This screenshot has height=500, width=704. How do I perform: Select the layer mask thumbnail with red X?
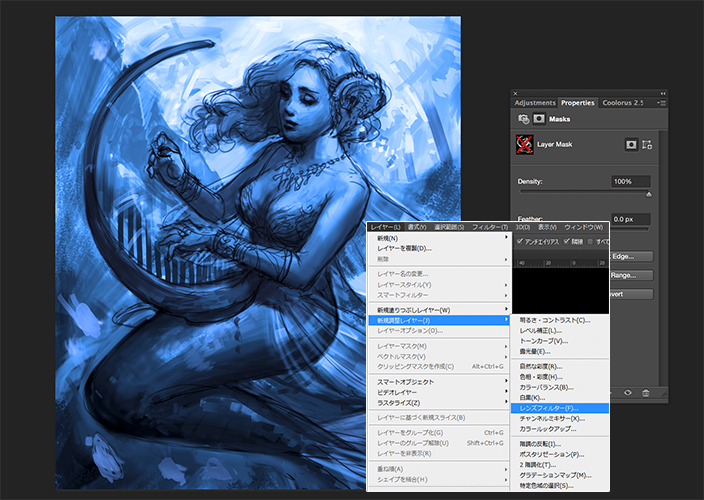[524, 144]
